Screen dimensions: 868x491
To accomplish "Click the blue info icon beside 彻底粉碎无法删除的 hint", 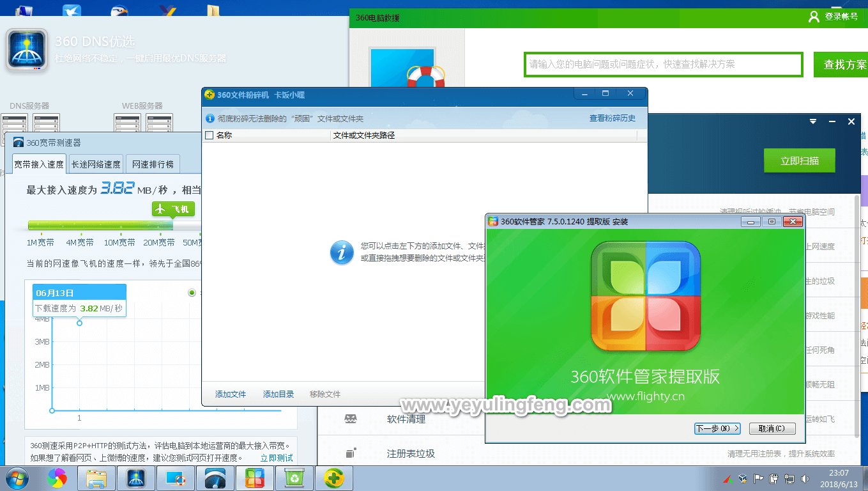I will point(209,118).
